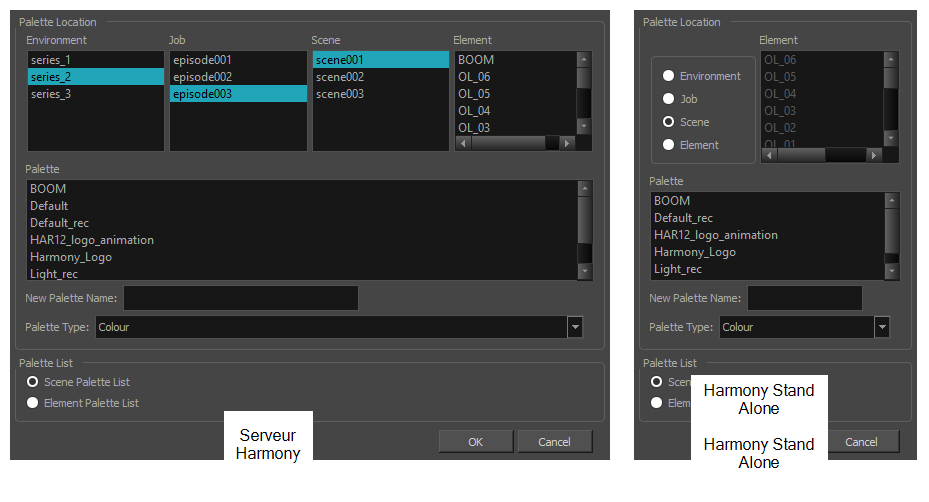
Task: Click the server Element list scroll-left arrow
Action: pos(463,143)
